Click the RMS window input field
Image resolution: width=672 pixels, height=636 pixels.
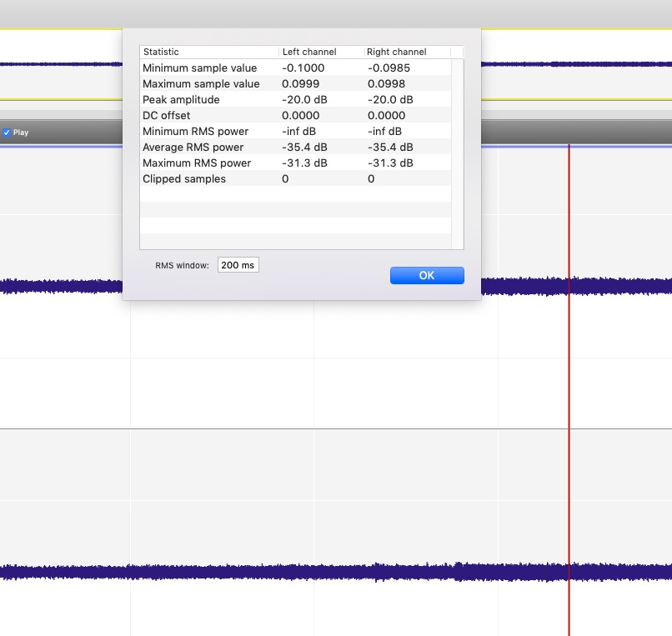point(238,265)
